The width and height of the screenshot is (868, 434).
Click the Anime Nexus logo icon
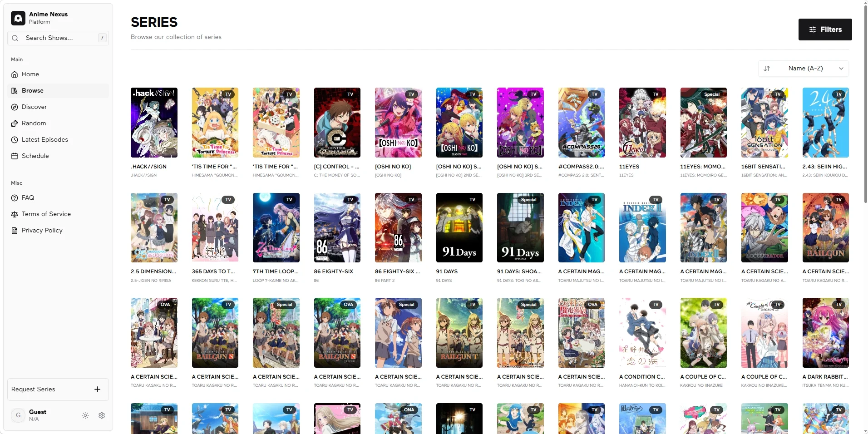(18, 18)
